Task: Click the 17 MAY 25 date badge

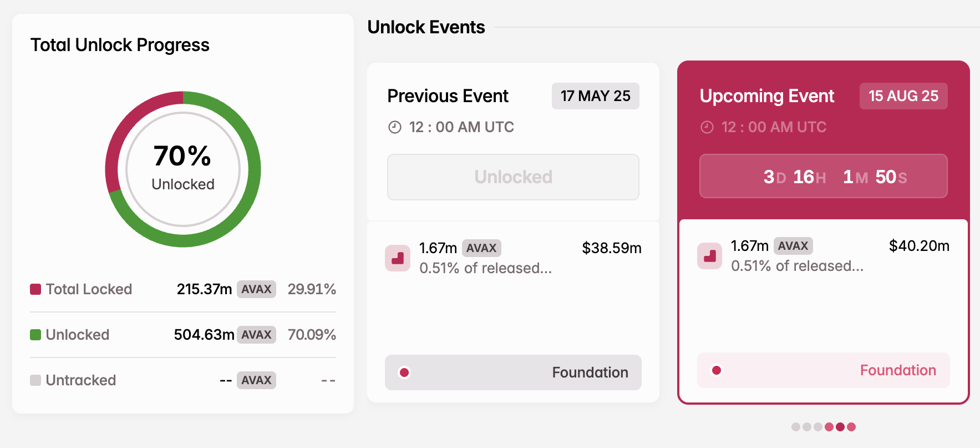Action: [x=595, y=96]
